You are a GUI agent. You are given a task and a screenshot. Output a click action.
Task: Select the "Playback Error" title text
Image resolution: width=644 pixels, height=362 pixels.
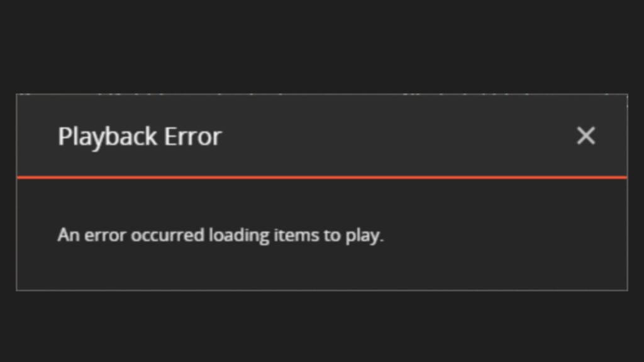click(140, 136)
